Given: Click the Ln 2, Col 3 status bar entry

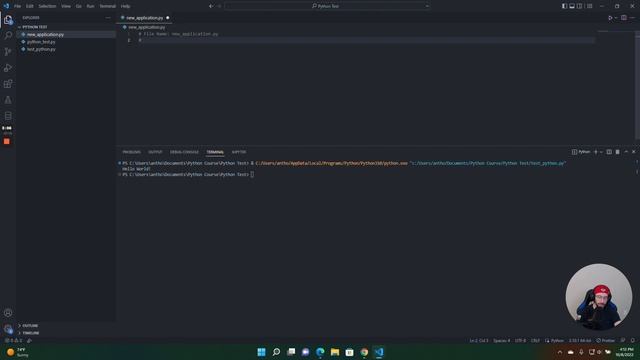Looking at the screenshot, I should pyautogui.click(x=479, y=340).
